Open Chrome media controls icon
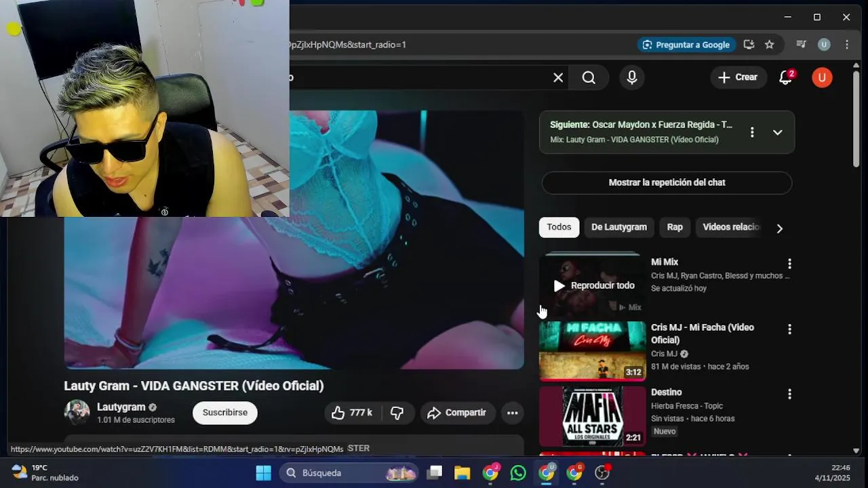The image size is (868, 488). (x=801, y=45)
